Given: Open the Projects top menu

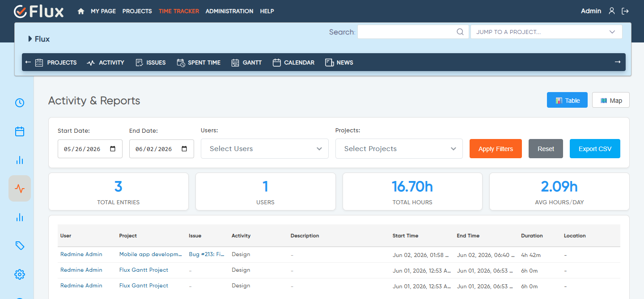Looking at the screenshot, I should 137,11.
